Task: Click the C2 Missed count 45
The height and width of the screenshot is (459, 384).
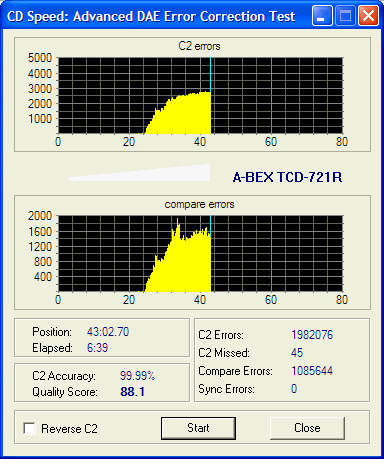Action: tap(297, 353)
